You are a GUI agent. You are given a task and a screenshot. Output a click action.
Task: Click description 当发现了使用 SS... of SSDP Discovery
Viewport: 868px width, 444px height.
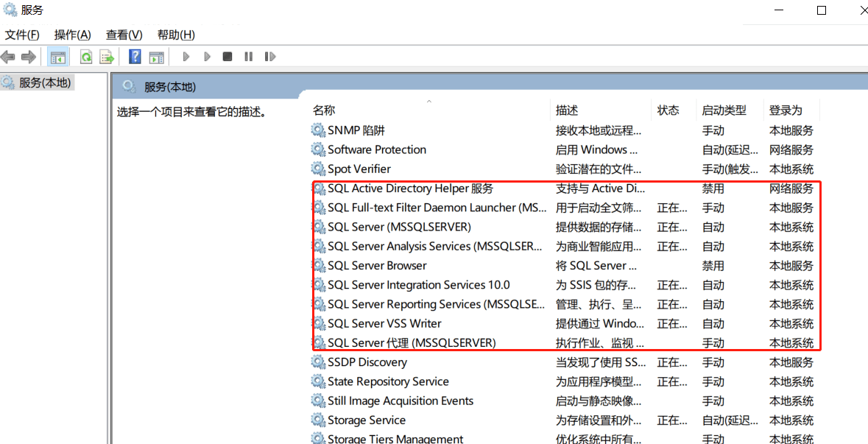point(601,362)
